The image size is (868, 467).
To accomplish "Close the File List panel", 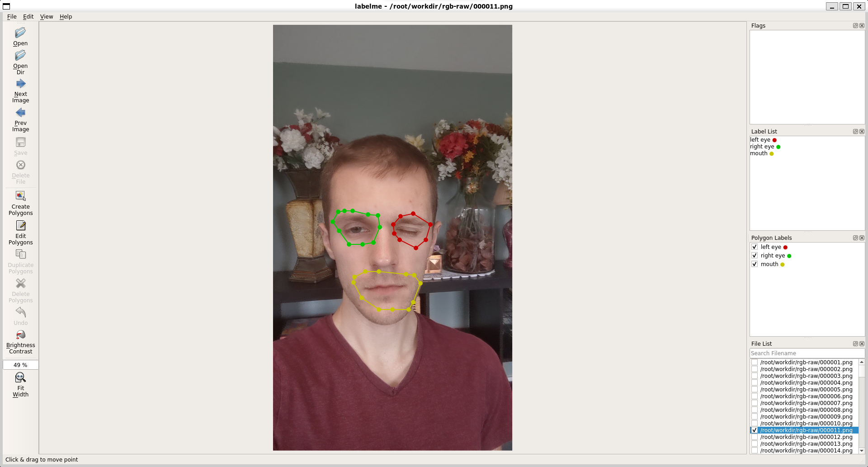I will coord(862,344).
